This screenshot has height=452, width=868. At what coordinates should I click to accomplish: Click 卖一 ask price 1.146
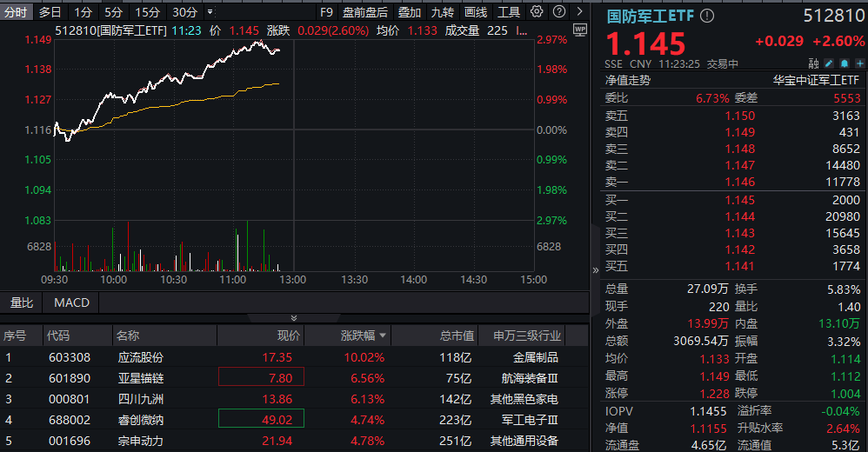click(740, 182)
